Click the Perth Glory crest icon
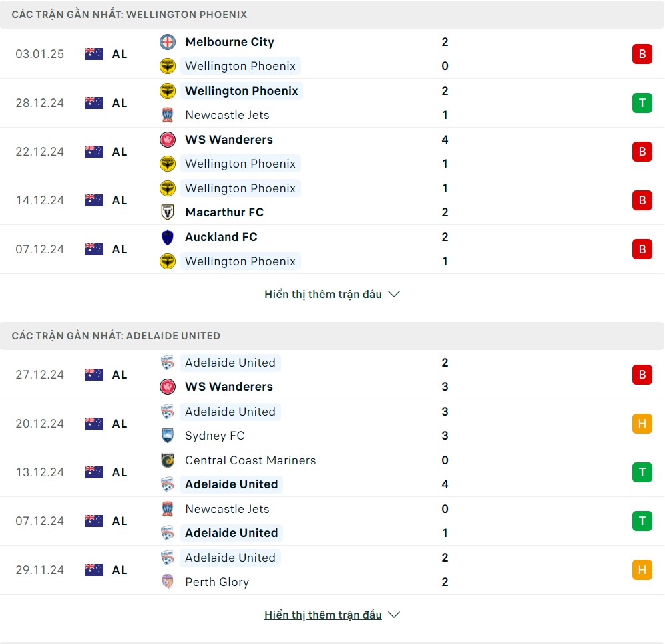The height and width of the screenshot is (644, 665). point(168,582)
